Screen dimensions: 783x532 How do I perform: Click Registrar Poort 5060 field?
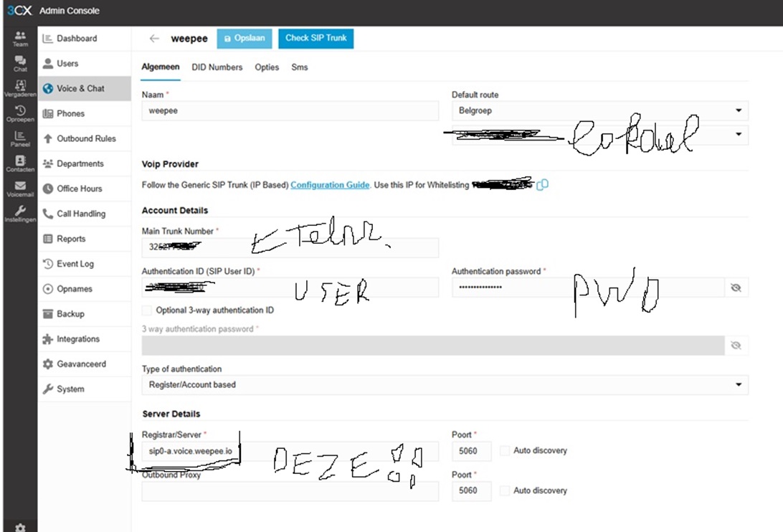coord(471,451)
